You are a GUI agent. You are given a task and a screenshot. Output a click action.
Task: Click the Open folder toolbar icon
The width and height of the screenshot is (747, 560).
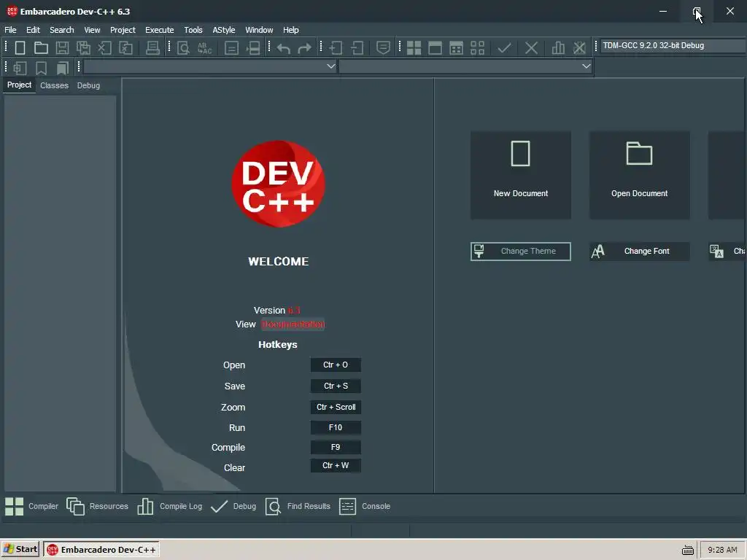(x=41, y=47)
